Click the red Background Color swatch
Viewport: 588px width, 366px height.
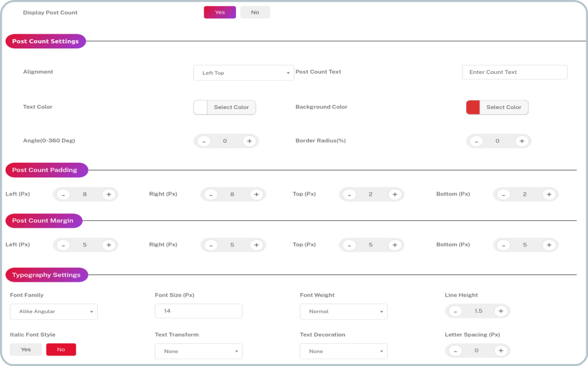point(473,107)
